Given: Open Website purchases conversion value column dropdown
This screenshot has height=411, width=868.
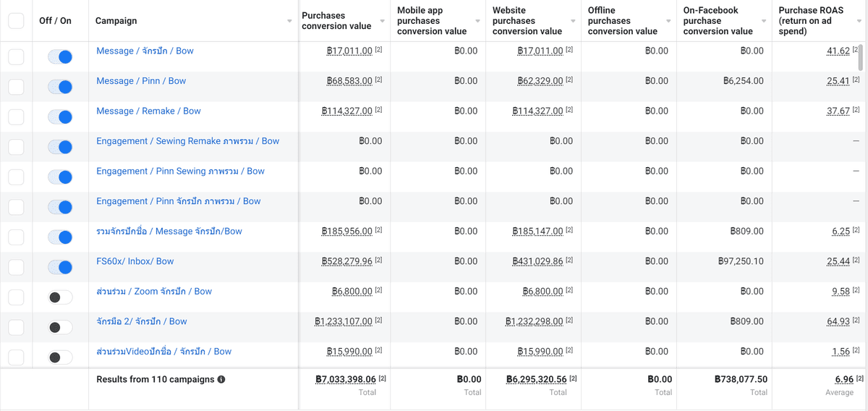Looking at the screenshot, I should tap(574, 22).
